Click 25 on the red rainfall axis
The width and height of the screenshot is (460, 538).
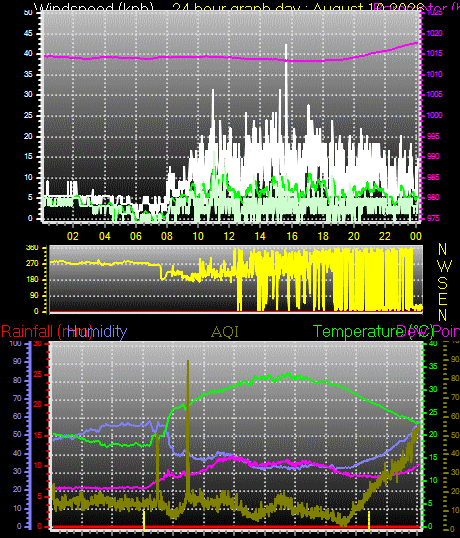(37, 374)
